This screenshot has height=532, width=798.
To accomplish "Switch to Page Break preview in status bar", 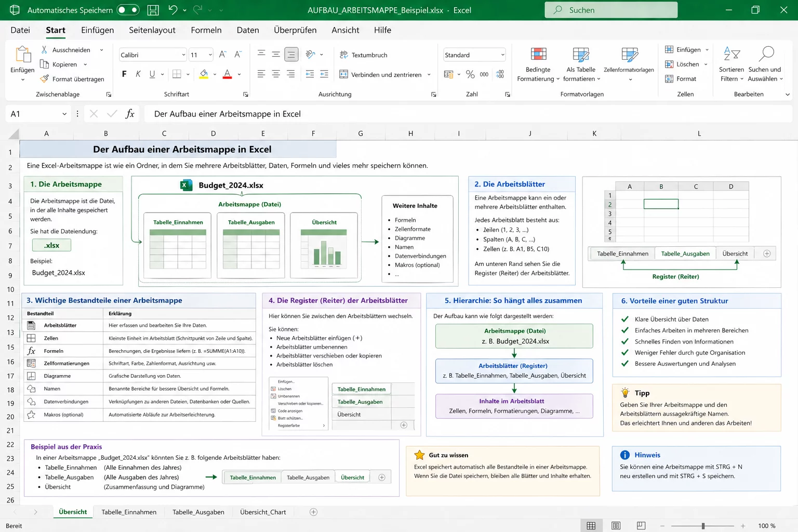I will 641,526.
